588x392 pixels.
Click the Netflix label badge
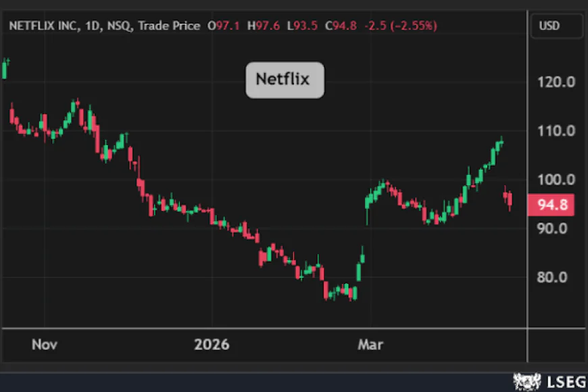pyautogui.click(x=285, y=80)
